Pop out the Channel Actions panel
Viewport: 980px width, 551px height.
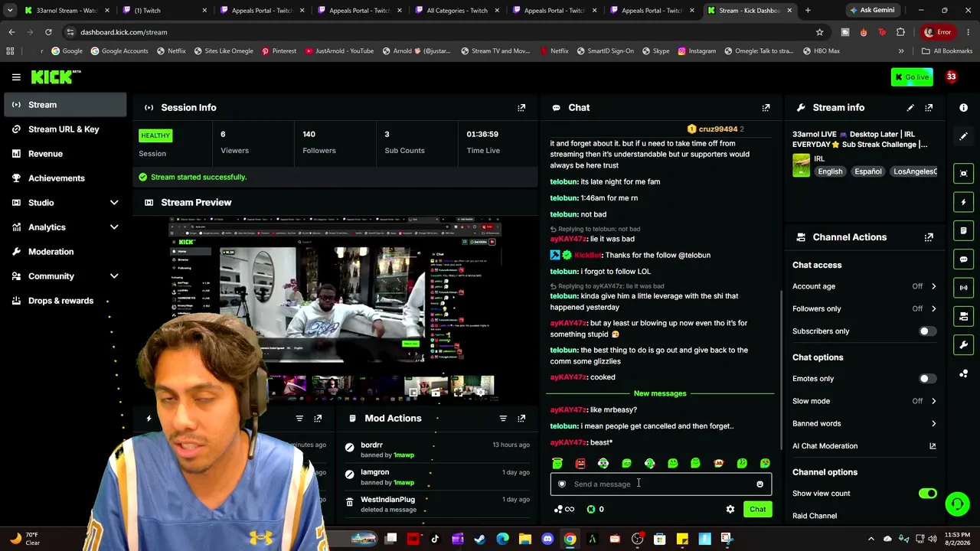pos(929,237)
